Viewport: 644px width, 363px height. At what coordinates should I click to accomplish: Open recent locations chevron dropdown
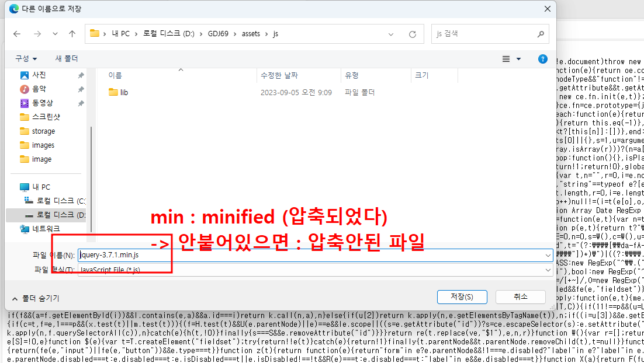55,34
